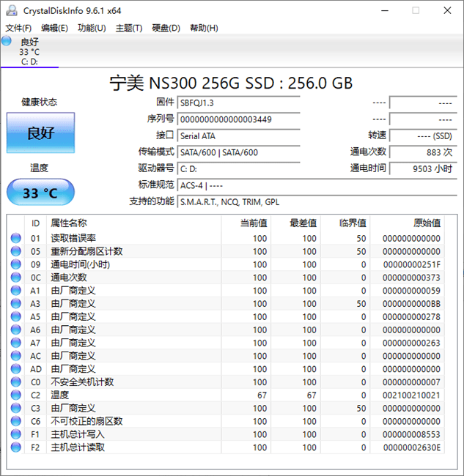Screen dimensions: 464x476
Task: Click status orb for row AC
Action: pos(16,356)
